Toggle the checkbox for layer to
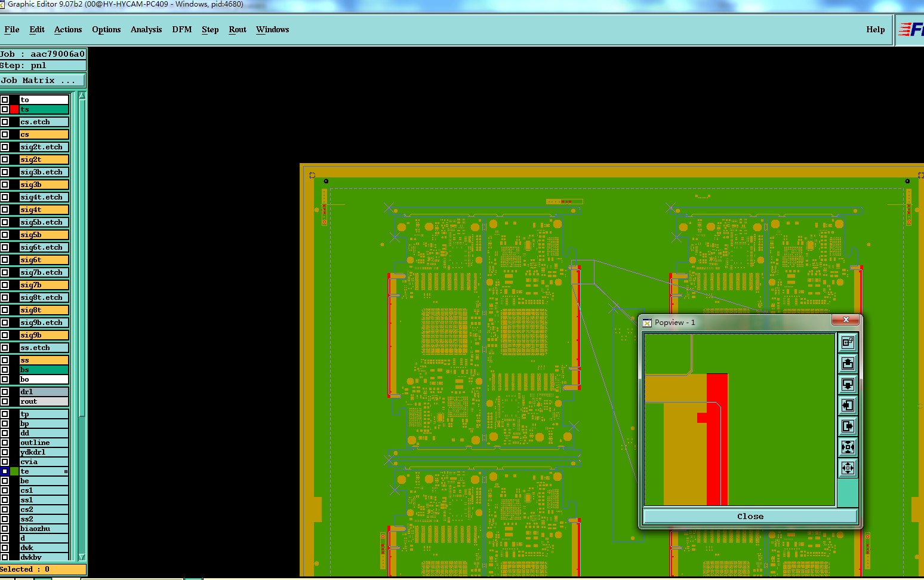924x580 pixels. (5, 100)
